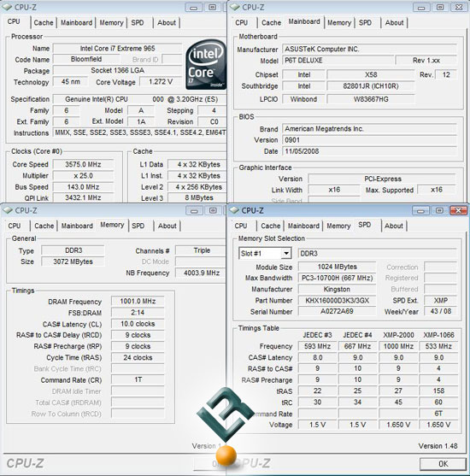This screenshot has height=476, width=470.
Task: Minimize the bottom-left Memory window
Action: pyautogui.click(x=194, y=211)
